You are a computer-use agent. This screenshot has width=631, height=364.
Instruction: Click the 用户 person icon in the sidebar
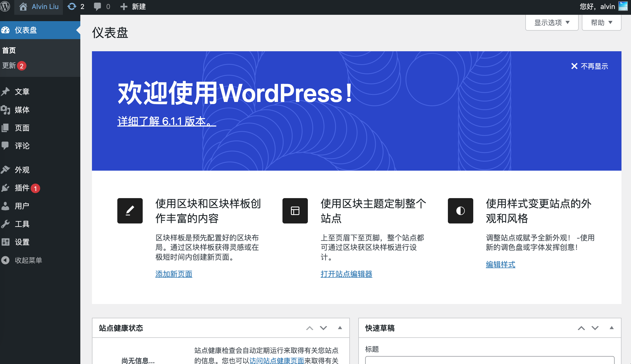pyautogui.click(x=5, y=206)
